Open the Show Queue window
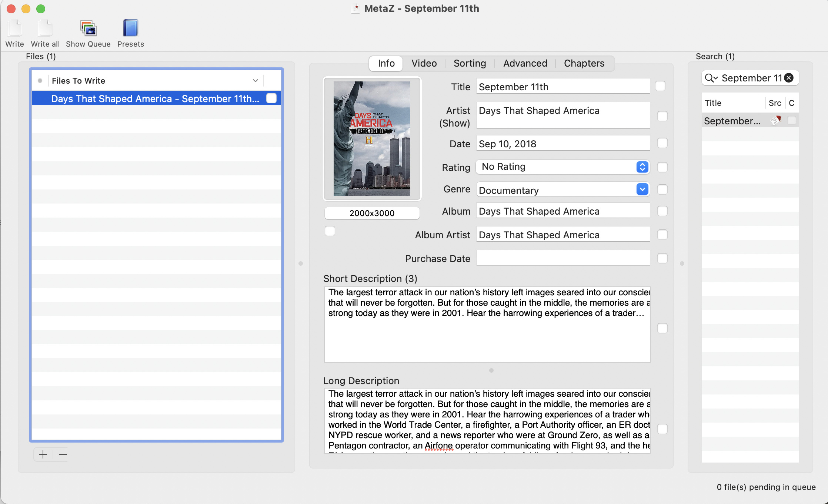The image size is (828, 504). click(x=88, y=29)
